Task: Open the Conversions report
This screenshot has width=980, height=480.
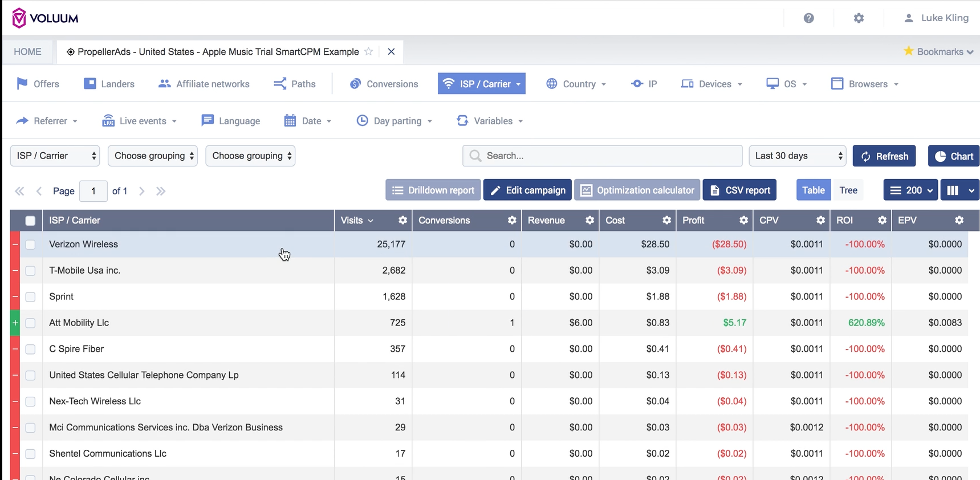Action: (x=384, y=84)
